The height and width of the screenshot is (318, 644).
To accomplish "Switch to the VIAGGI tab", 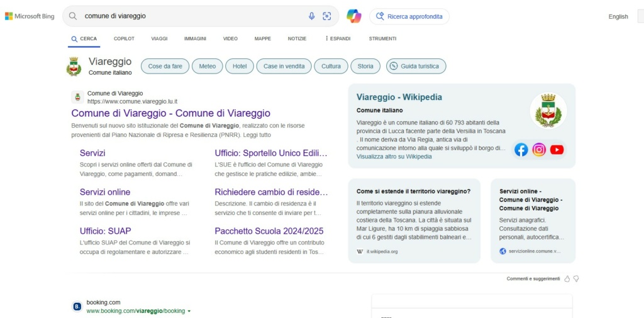I will 159,38.
